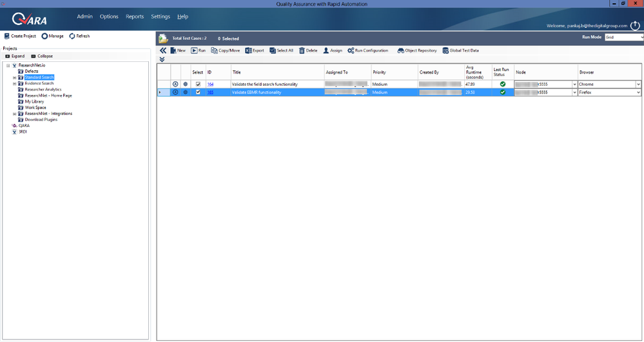
Task: Open Researcher Analytics in tree
Action: 43,90
